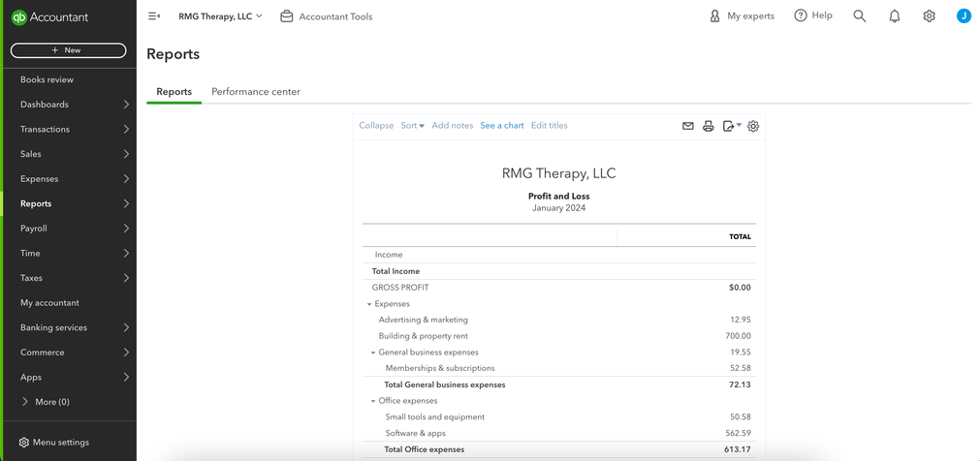Click the QuickBooks Accountant logo
The width and height of the screenshot is (980, 461).
(x=49, y=16)
